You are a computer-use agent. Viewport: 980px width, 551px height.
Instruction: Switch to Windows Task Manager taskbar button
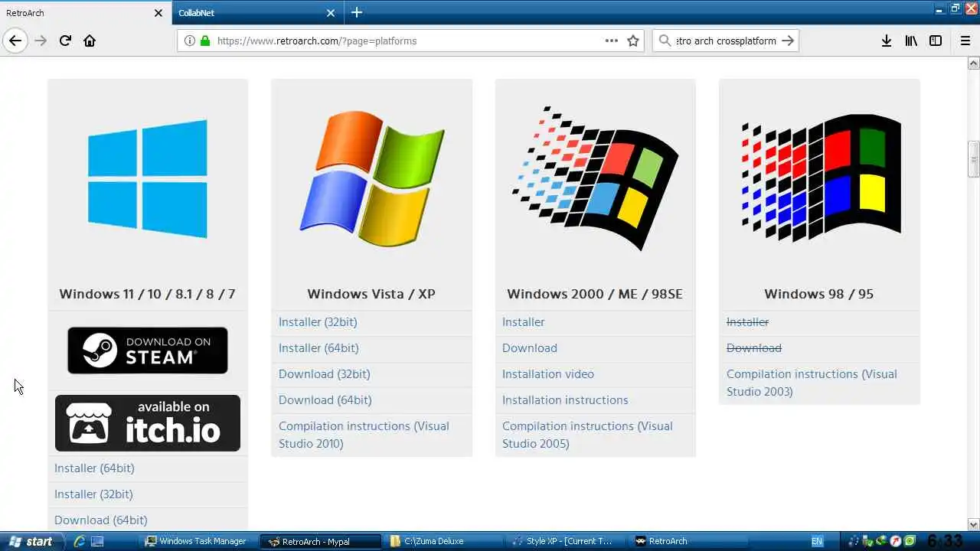[x=197, y=541]
